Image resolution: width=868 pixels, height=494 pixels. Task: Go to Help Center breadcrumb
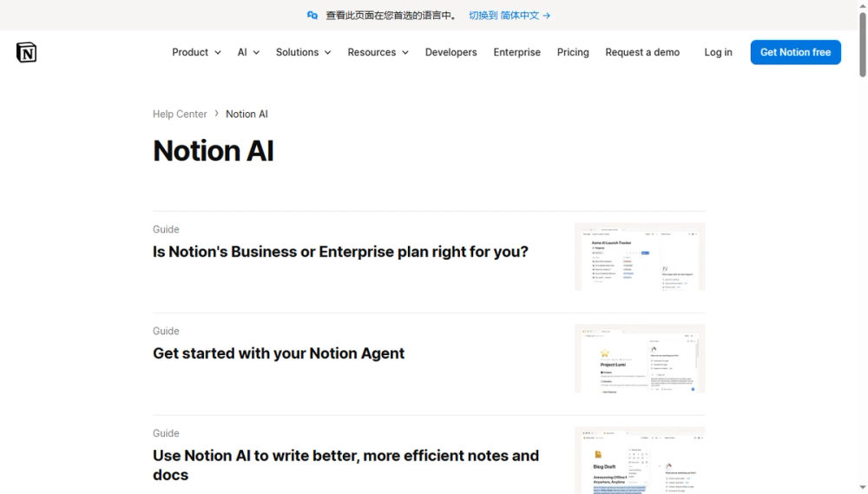(180, 114)
